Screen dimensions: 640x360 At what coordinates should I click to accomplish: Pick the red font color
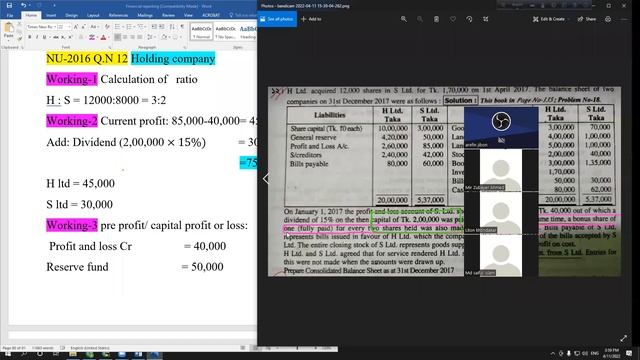(103, 37)
